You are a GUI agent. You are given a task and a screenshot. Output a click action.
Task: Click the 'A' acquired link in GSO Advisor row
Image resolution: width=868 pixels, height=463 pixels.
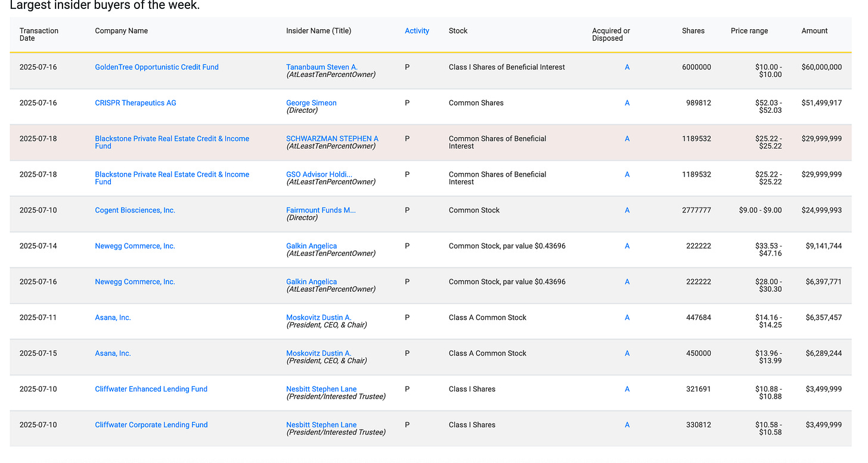[x=627, y=175]
